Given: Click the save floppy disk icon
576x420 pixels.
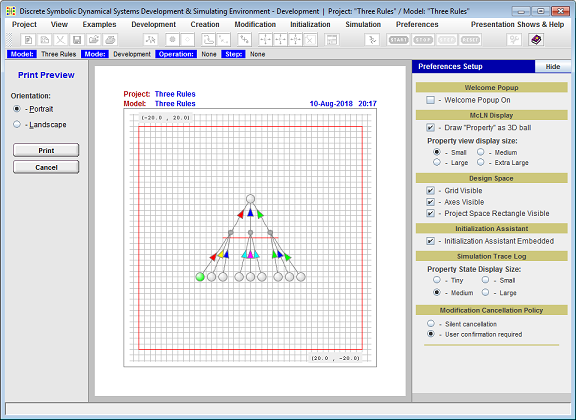Looking at the screenshot, I should (x=77, y=40).
